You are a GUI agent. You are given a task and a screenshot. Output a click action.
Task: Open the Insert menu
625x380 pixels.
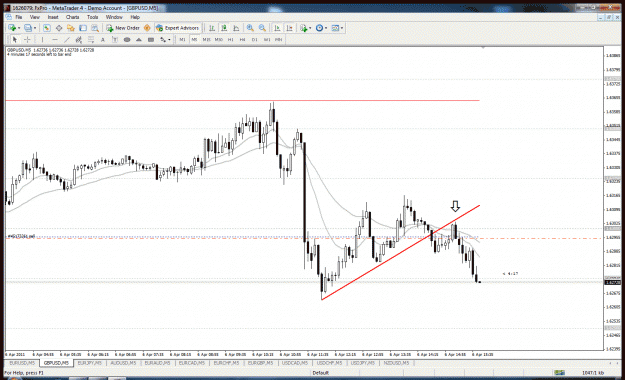[53, 17]
